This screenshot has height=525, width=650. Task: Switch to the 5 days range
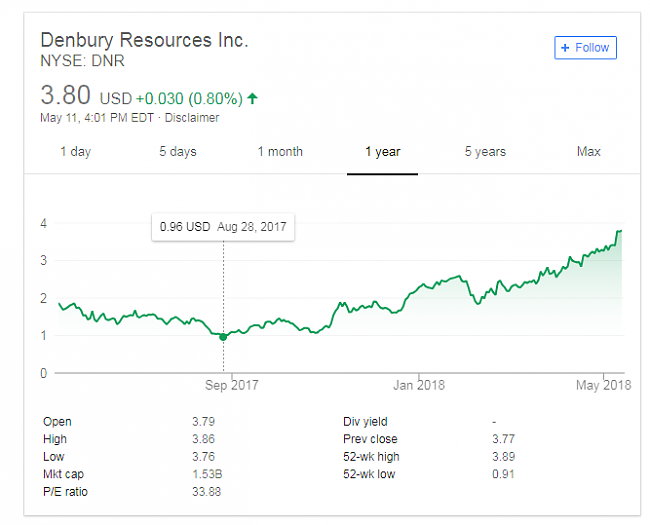click(177, 152)
